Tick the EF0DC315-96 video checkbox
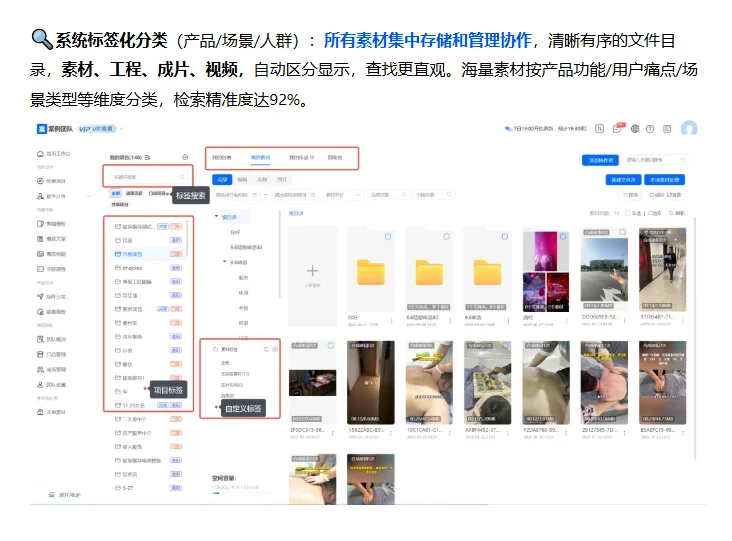 [331, 345]
